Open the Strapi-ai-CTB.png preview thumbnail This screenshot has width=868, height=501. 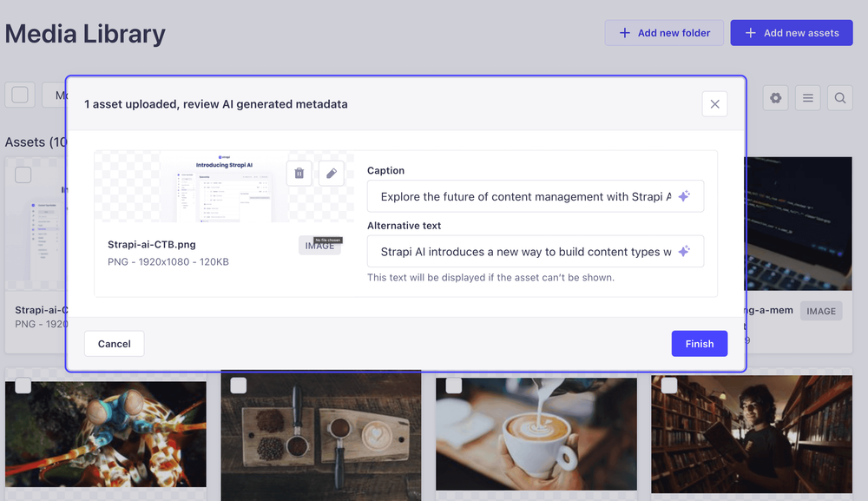[x=224, y=187]
